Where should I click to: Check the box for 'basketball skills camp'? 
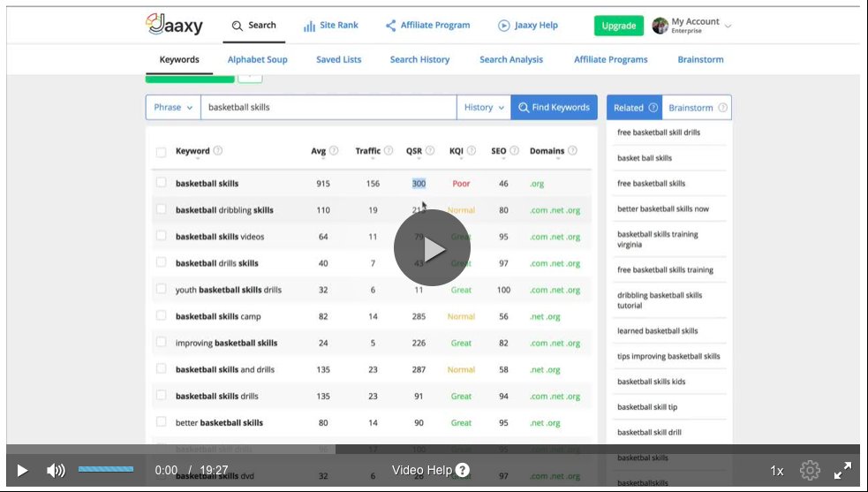[161, 315]
